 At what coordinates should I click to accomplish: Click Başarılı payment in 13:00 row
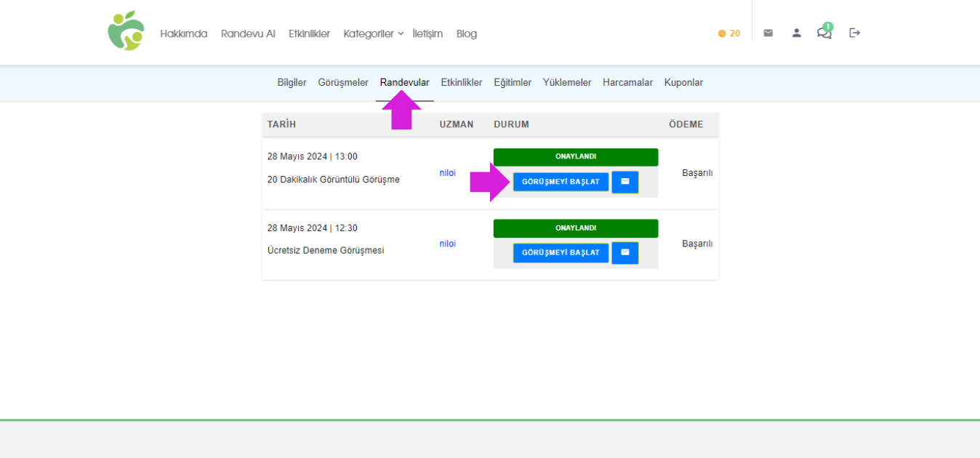coord(697,173)
